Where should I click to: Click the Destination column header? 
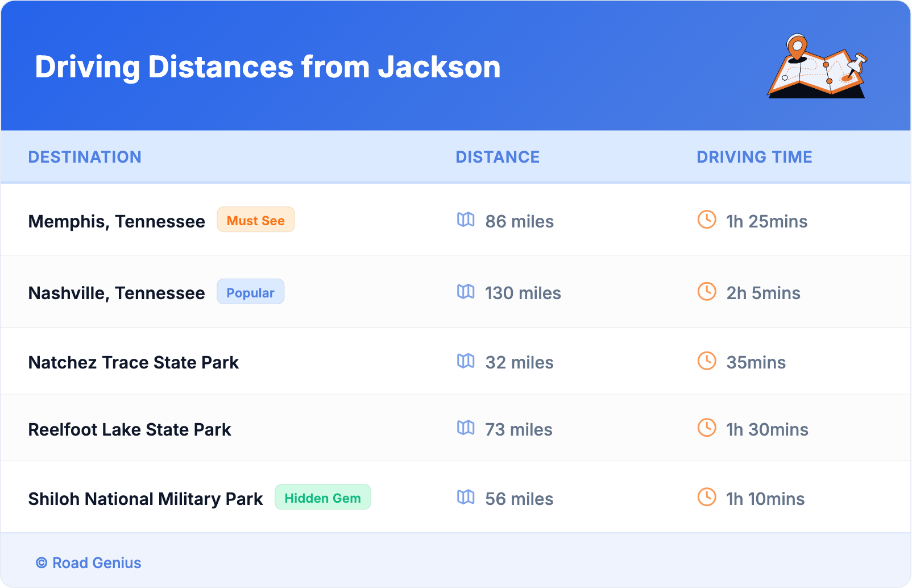coord(85,157)
